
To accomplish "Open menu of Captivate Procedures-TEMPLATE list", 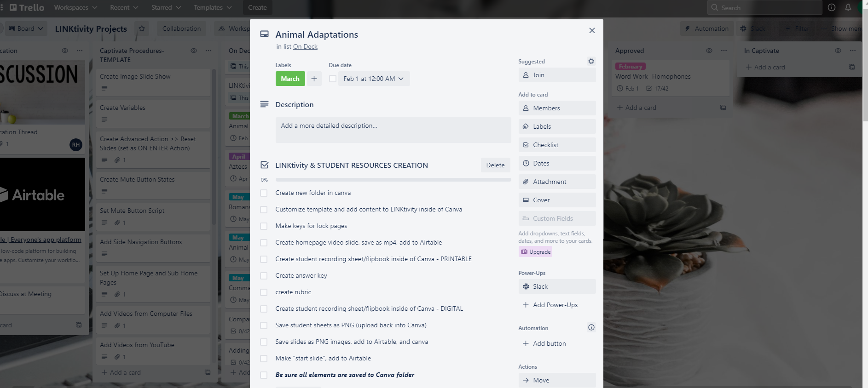I will click(208, 51).
